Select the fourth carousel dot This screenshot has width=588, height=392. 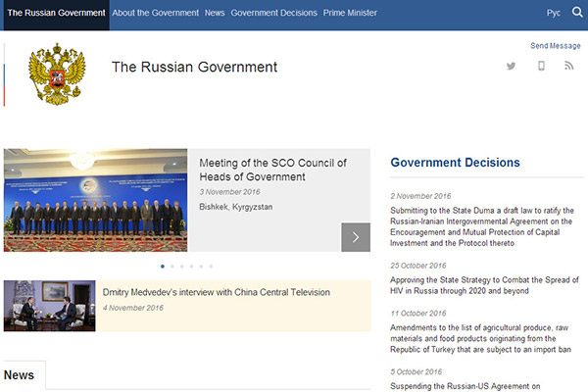(x=192, y=267)
